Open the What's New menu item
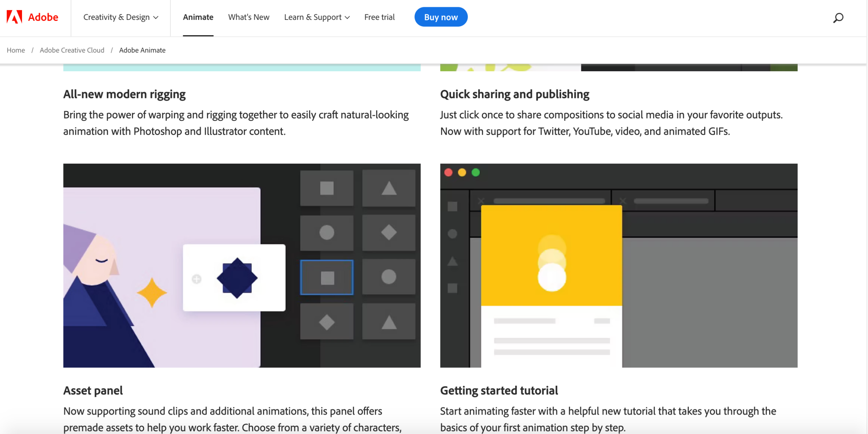This screenshot has height=434, width=868. point(248,17)
